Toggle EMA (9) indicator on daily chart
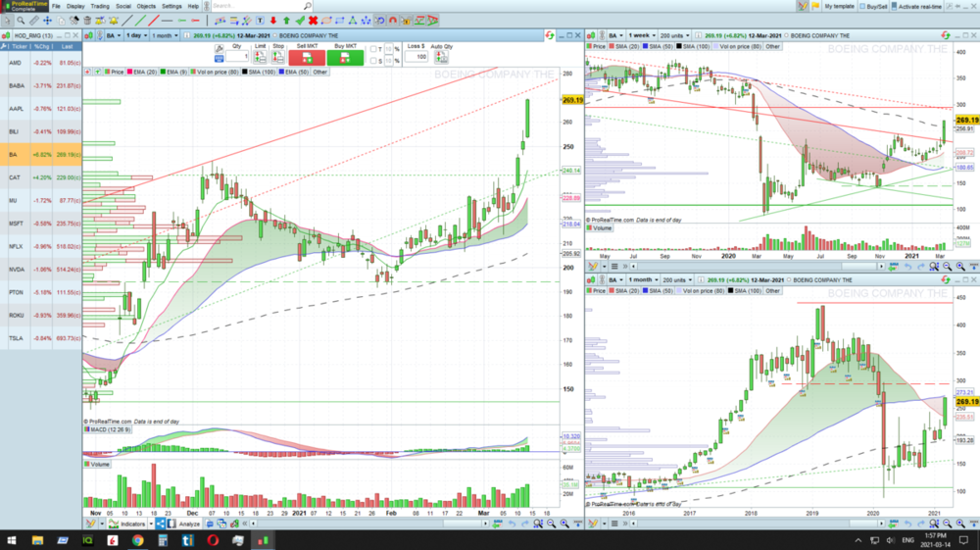 pos(173,72)
